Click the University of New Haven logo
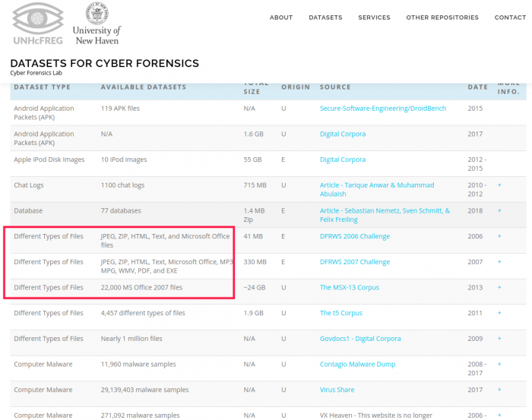The image size is (532, 420). tap(97, 23)
